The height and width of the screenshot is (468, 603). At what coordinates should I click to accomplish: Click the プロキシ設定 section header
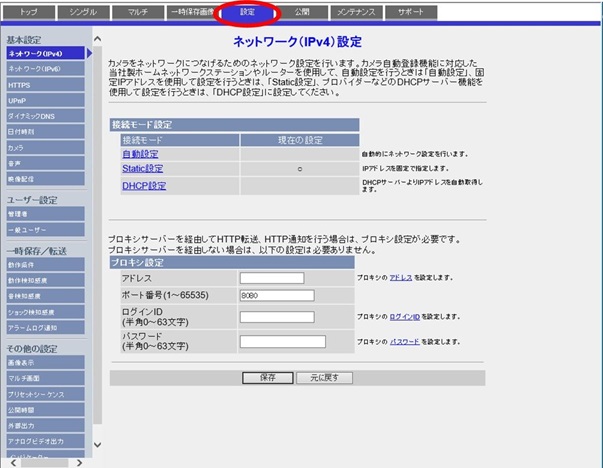coord(232,263)
